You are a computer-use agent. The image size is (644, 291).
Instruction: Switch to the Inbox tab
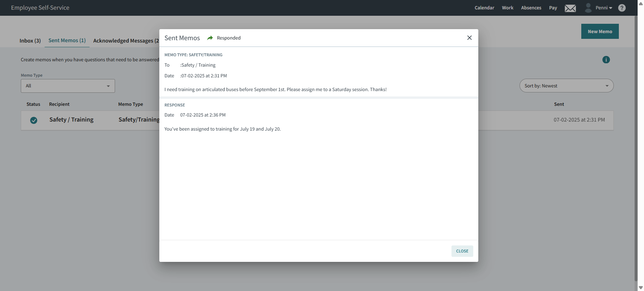click(30, 41)
